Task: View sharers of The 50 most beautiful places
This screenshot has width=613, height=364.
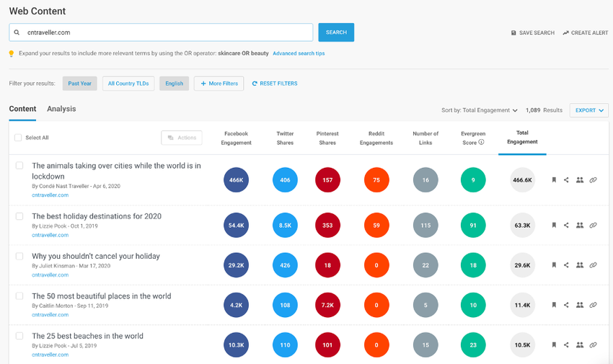Action: tap(580, 305)
